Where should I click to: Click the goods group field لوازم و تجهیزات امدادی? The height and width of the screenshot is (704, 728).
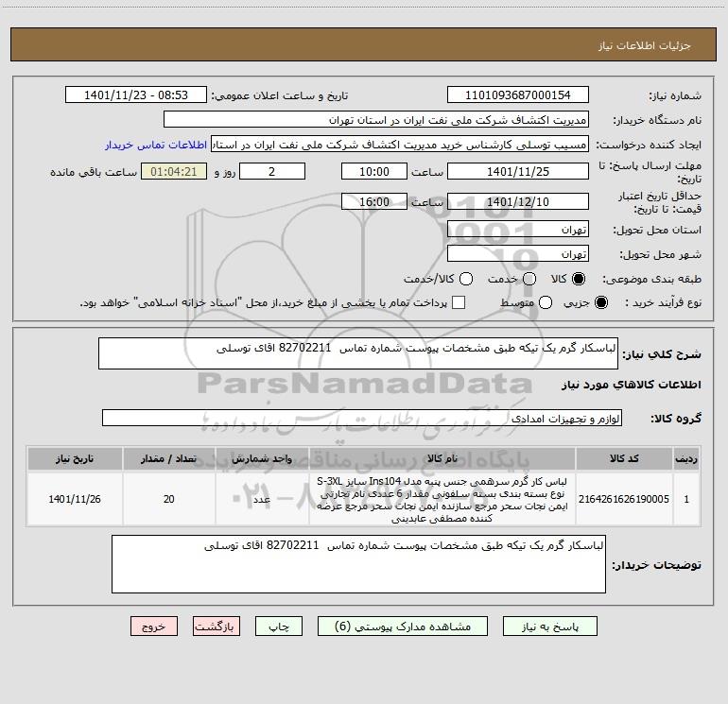362,418
